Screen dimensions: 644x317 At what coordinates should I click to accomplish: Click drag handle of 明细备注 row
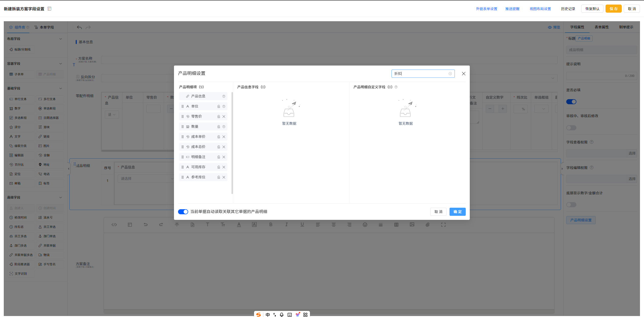(x=183, y=157)
